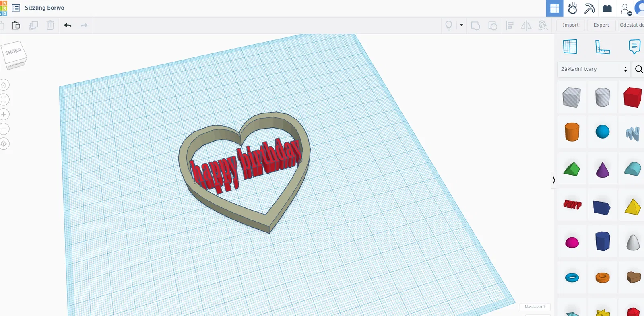This screenshot has width=644, height=316.
Task: Select the red Text shape
Action: pyautogui.click(x=572, y=205)
